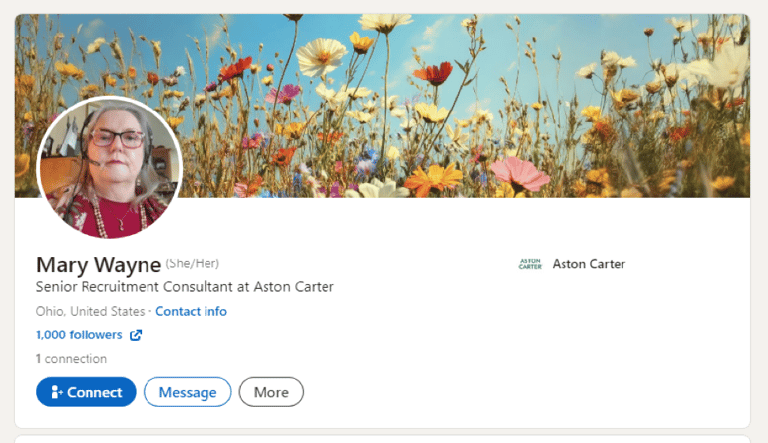Select the Mary Wayne name heading
The height and width of the screenshot is (443, 768).
click(98, 265)
